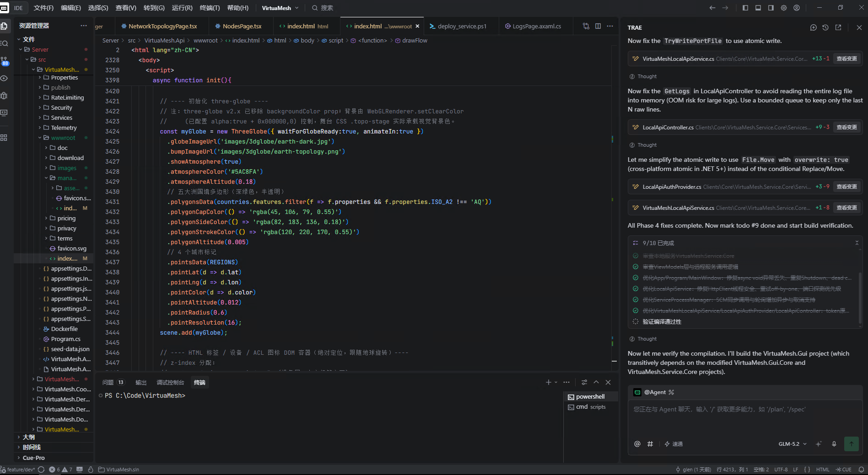Open Program.cs in the explorer
The image size is (868, 475).
pos(65,339)
